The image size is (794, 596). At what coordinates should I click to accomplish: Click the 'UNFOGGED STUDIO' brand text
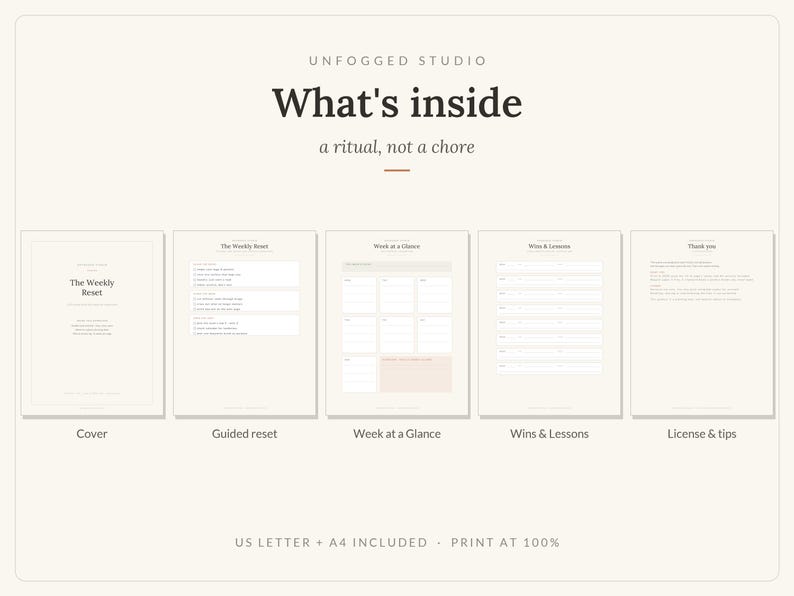point(398,61)
